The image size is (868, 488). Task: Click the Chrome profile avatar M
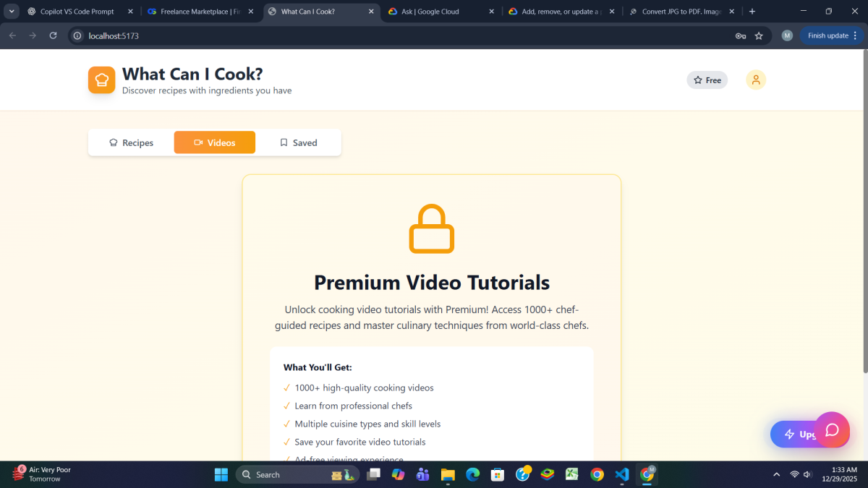(x=787, y=35)
